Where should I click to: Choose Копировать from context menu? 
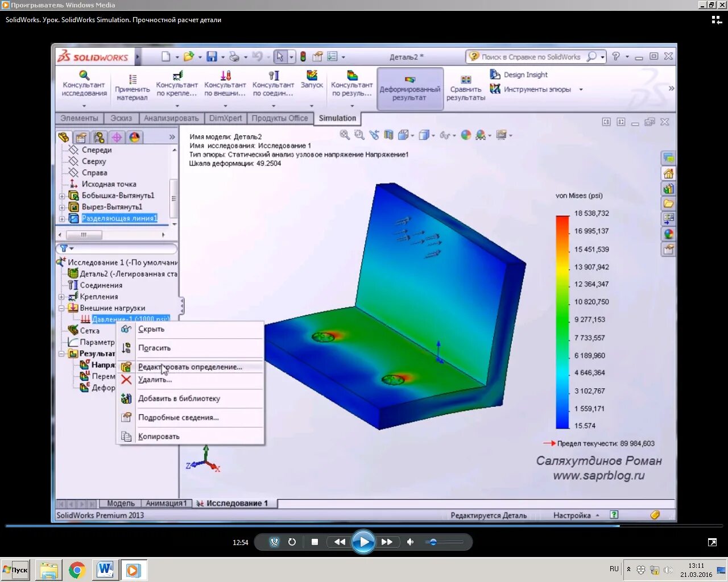[190, 436]
